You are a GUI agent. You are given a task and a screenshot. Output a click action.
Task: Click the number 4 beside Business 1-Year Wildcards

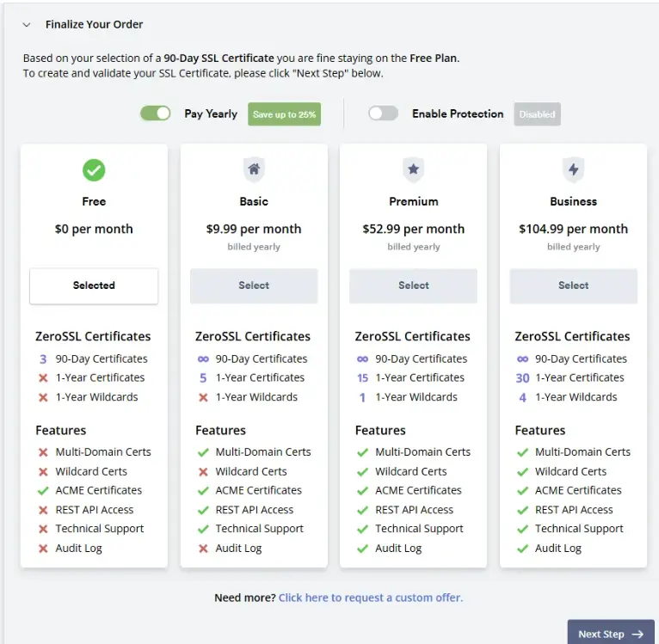tap(522, 397)
